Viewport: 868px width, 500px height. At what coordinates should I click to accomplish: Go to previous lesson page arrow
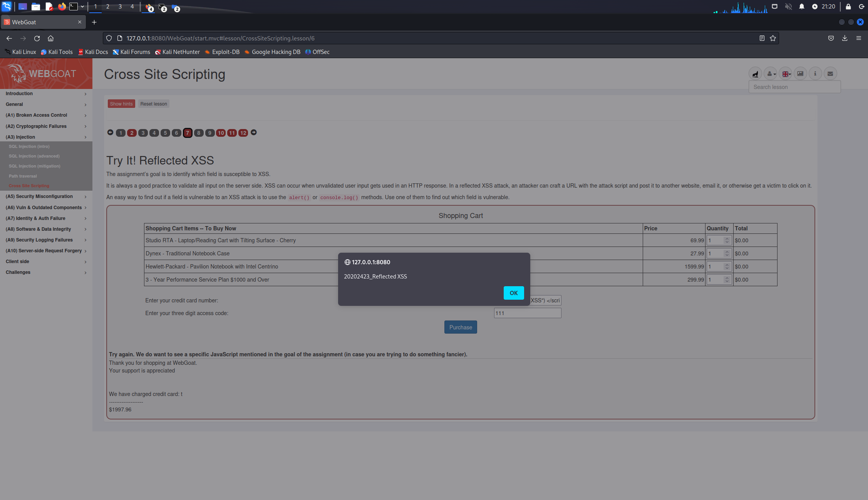point(110,133)
